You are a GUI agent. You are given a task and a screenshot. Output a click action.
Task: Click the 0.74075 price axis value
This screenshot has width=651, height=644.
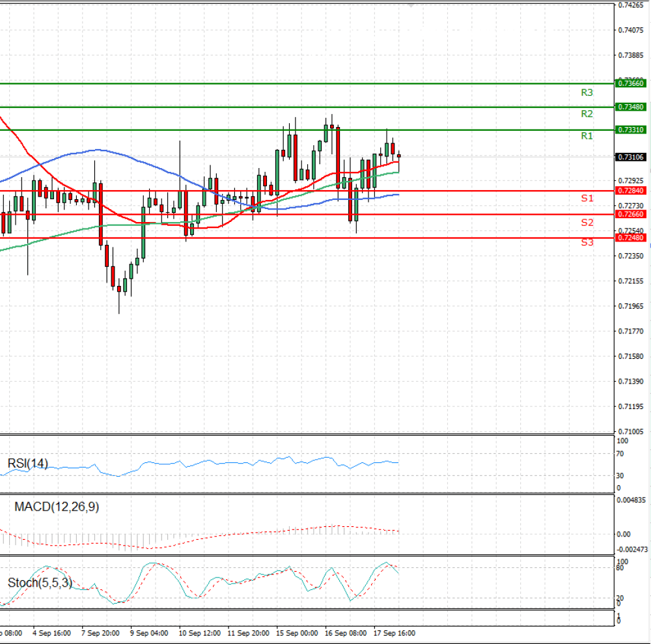(631, 31)
